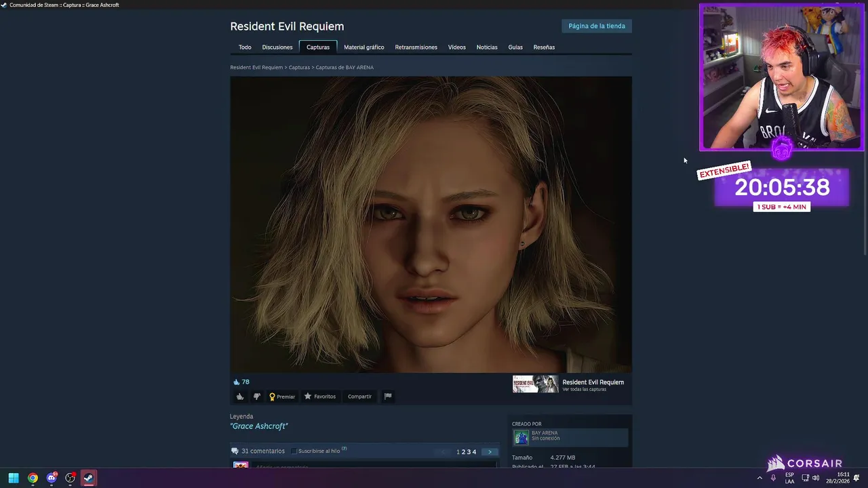Open the Compartir share option
The width and height of the screenshot is (868, 488).
click(x=359, y=396)
